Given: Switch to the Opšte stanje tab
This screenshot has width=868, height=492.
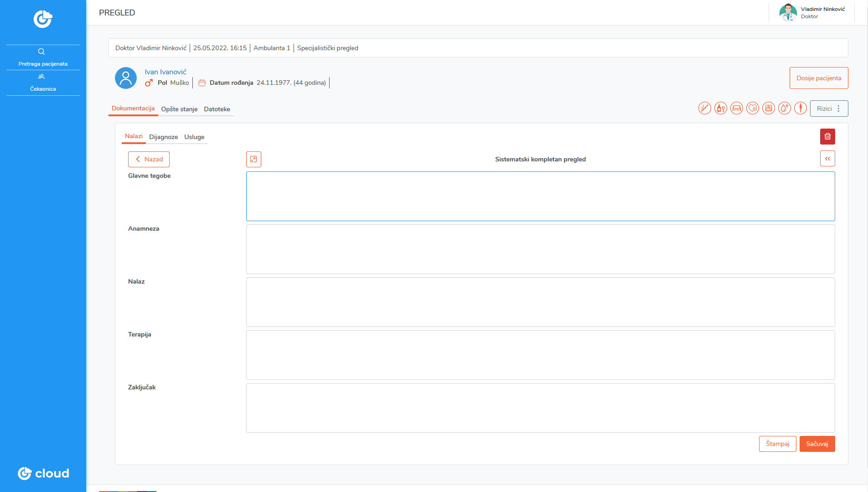Looking at the screenshot, I should [179, 109].
